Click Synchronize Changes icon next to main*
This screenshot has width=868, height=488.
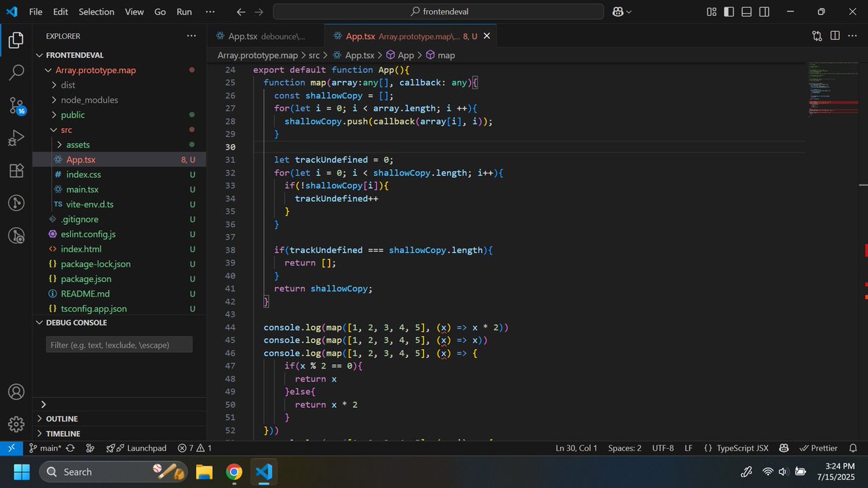tap(70, 448)
